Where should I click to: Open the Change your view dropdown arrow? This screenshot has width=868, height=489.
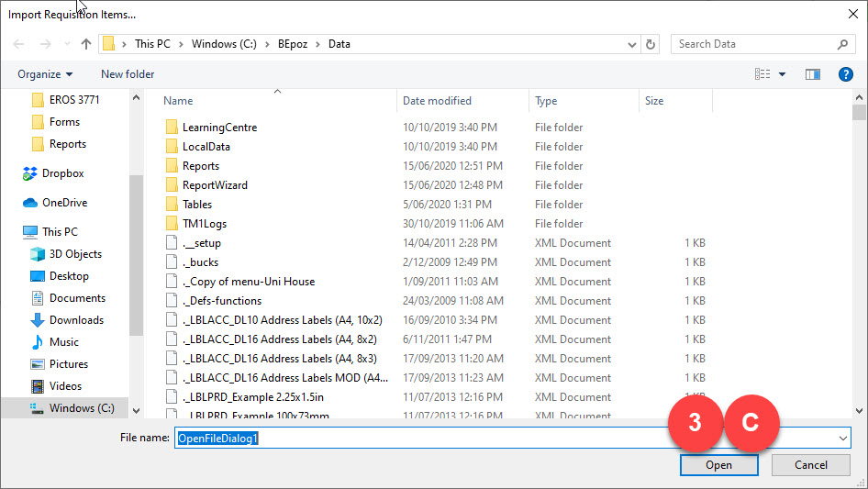pyautogui.click(x=782, y=74)
